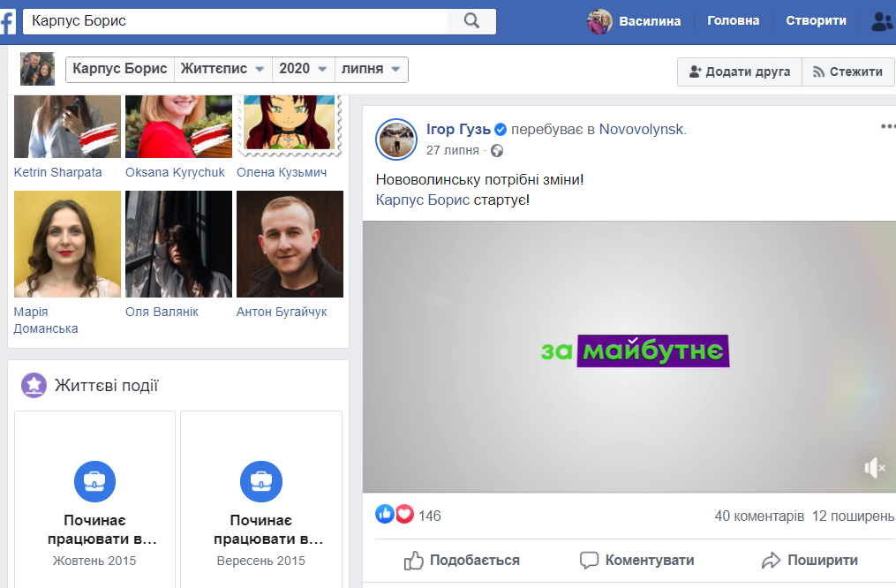
Task: Click the Стежити follow button
Action: (x=847, y=72)
